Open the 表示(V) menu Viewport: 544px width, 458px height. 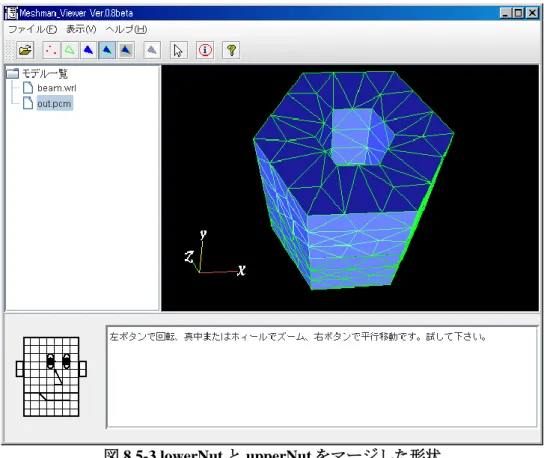tap(81, 29)
